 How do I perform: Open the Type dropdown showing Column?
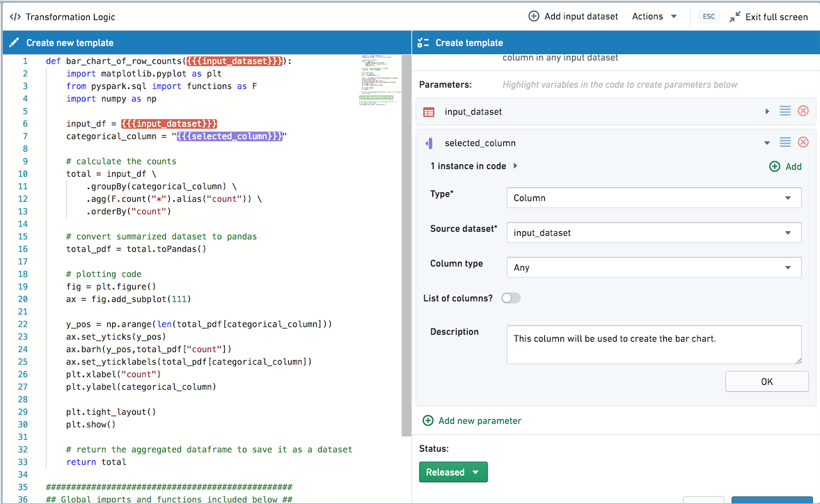point(654,198)
